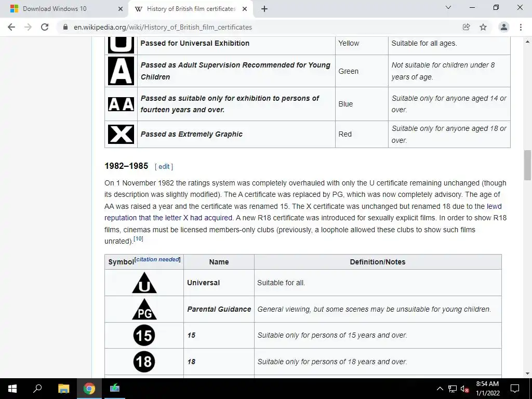Open the PG triangle certificate symbol
Screen dimensions: 532x399
(144, 309)
